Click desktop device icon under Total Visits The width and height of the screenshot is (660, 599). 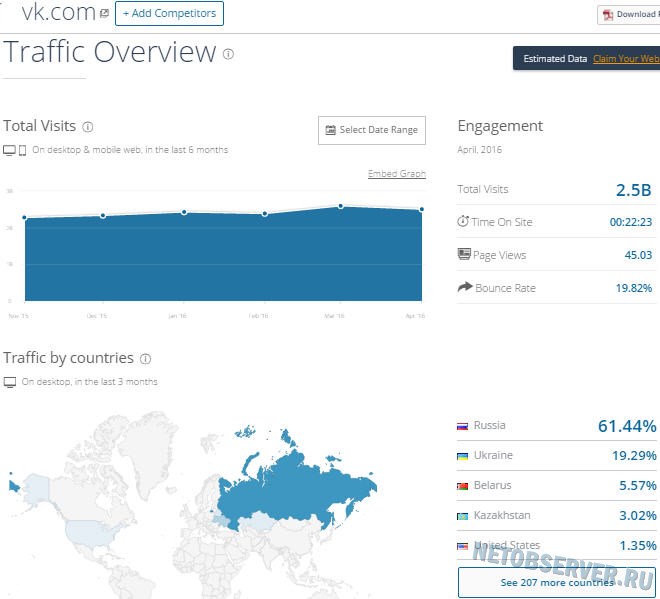[9, 150]
